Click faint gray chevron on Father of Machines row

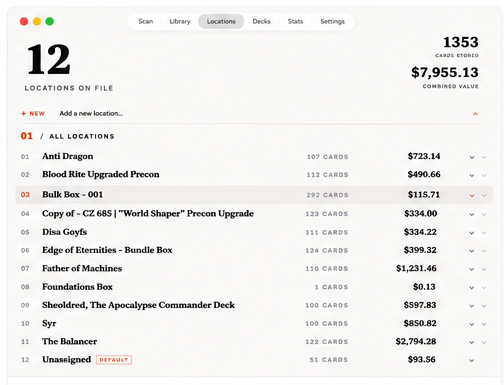[x=484, y=269]
